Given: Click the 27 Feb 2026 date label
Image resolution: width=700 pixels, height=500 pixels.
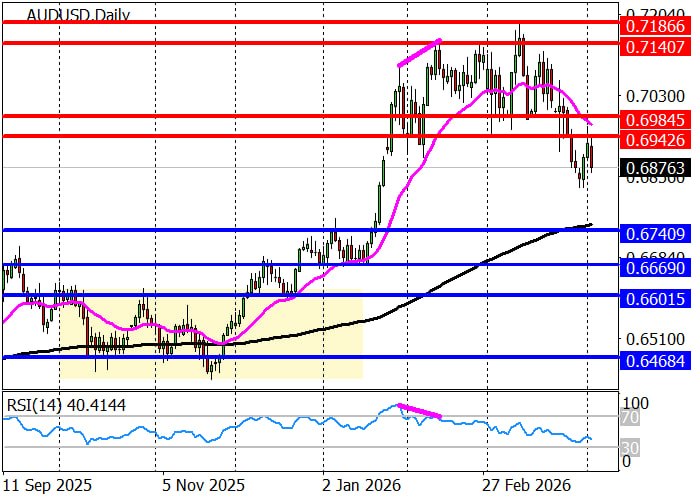Looking at the screenshot, I should pyautogui.click(x=523, y=484).
